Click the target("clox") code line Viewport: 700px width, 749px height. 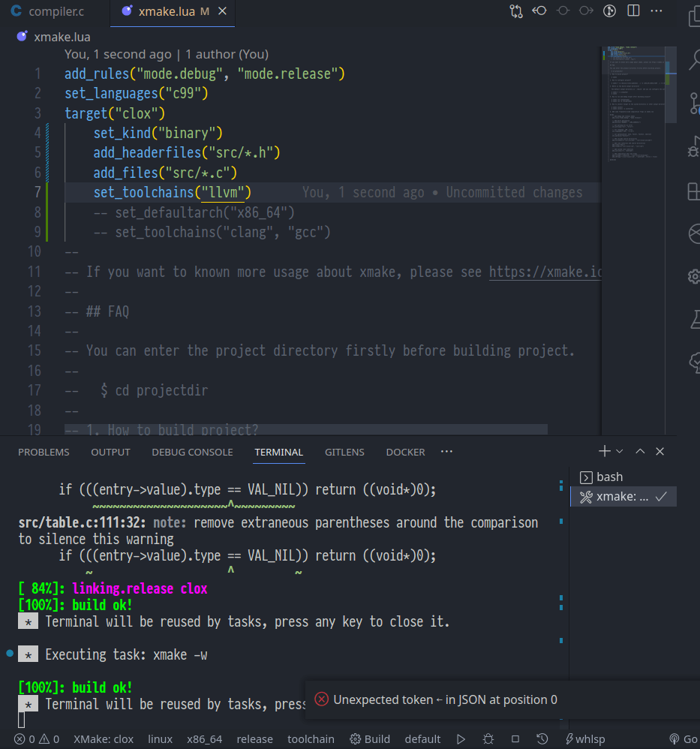pyautogui.click(x=115, y=113)
